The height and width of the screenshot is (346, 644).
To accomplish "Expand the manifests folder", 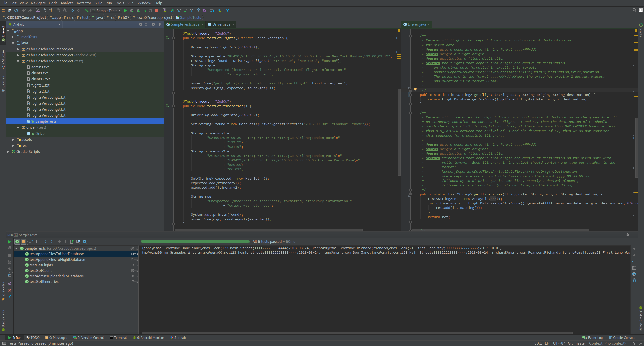I will click(x=13, y=37).
